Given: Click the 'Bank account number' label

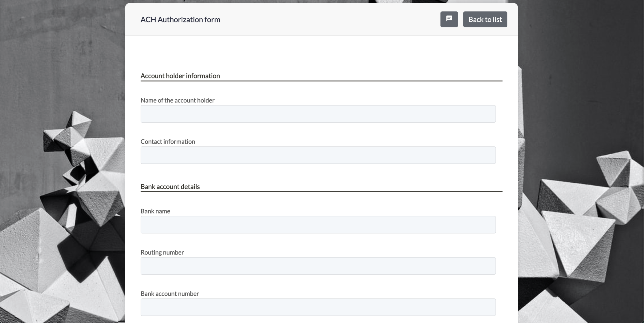Looking at the screenshot, I should pyautogui.click(x=170, y=294).
